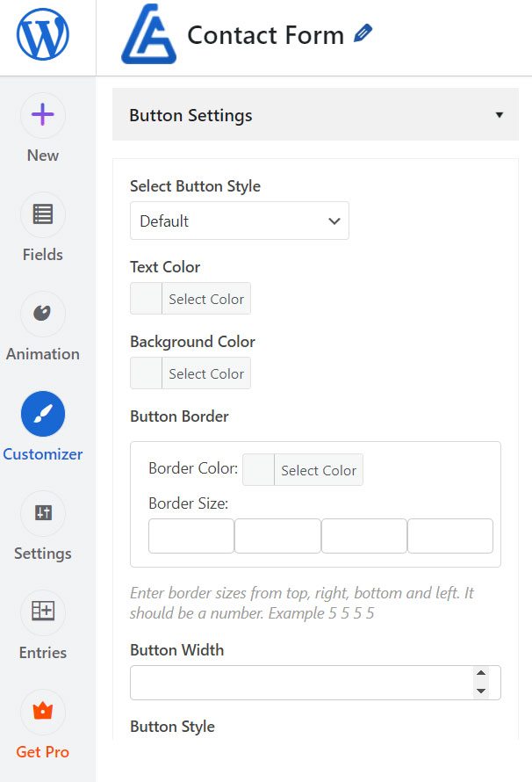Open the Animation sidebar icon
This screenshot has width=532, height=782.
42,314
